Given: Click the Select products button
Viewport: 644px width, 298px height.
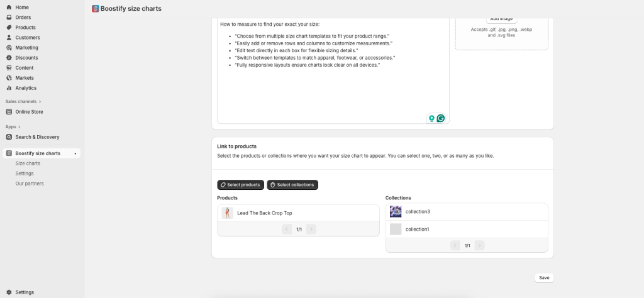Looking at the screenshot, I should [x=241, y=185].
